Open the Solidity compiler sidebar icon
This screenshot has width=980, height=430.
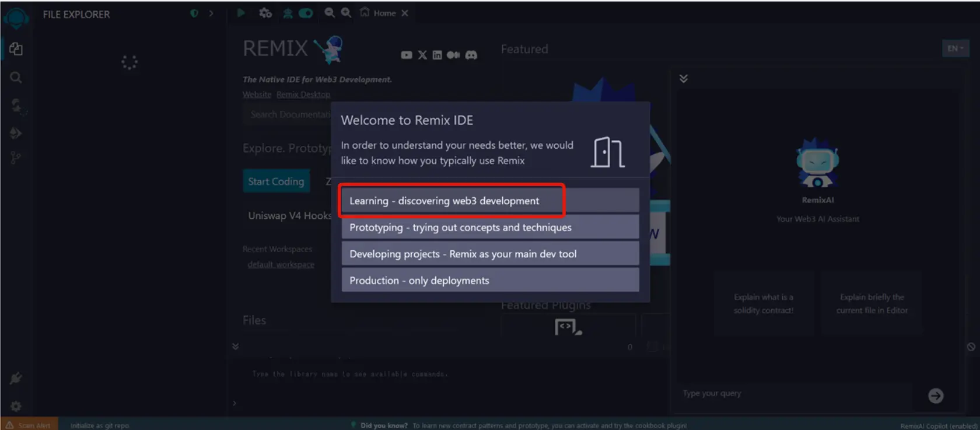(x=16, y=106)
